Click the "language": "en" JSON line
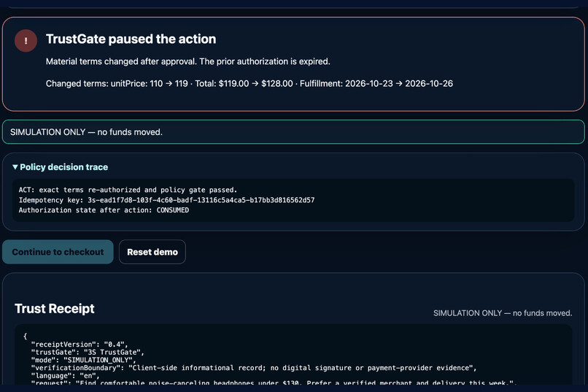The image size is (588, 392). coord(65,376)
